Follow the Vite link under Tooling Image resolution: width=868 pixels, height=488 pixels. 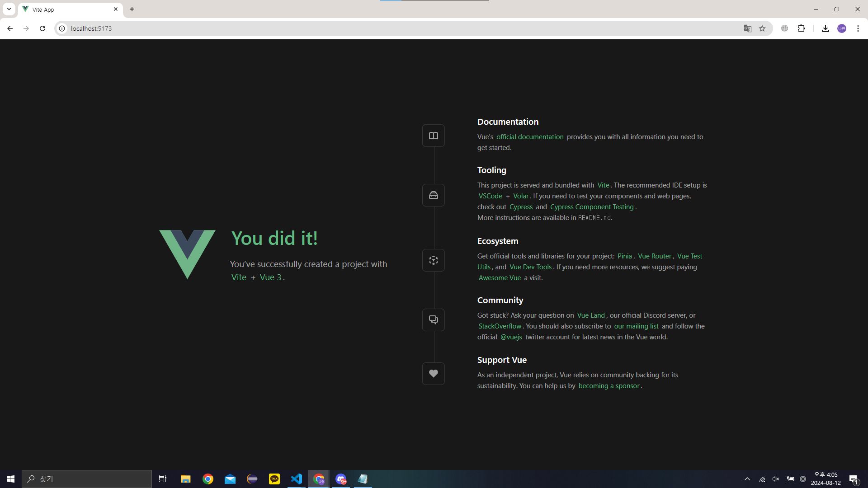point(603,185)
